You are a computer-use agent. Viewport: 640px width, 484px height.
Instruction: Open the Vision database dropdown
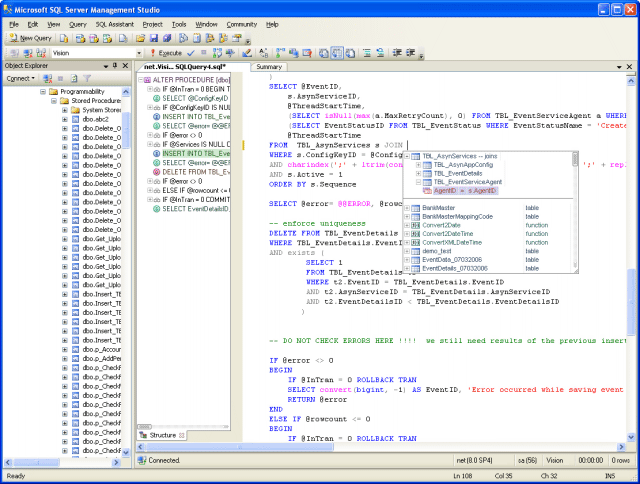coord(139,53)
